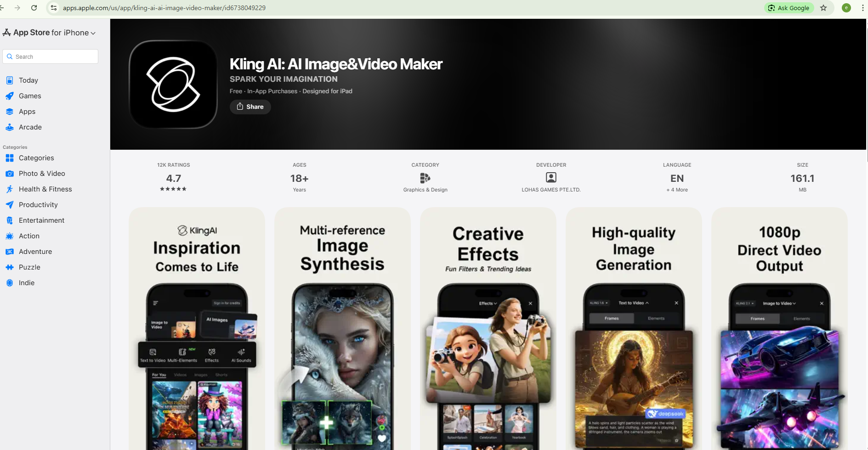Open the browser profile avatar
This screenshot has height=450, width=868.
coord(846,8)
